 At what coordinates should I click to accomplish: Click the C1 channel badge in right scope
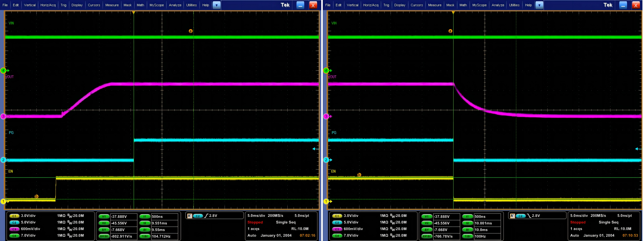[337, 216]
